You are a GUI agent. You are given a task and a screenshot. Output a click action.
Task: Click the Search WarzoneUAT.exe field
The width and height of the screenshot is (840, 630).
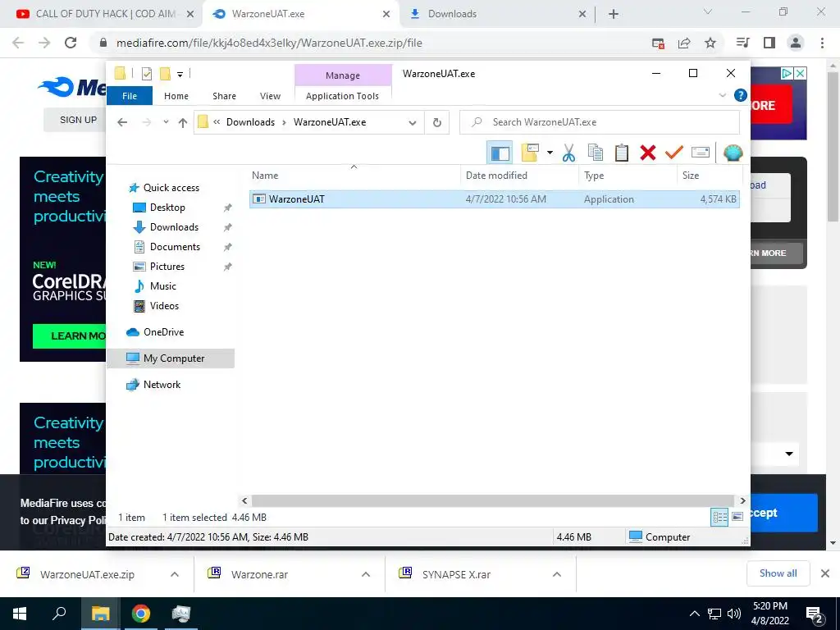(x=600, y=122)
